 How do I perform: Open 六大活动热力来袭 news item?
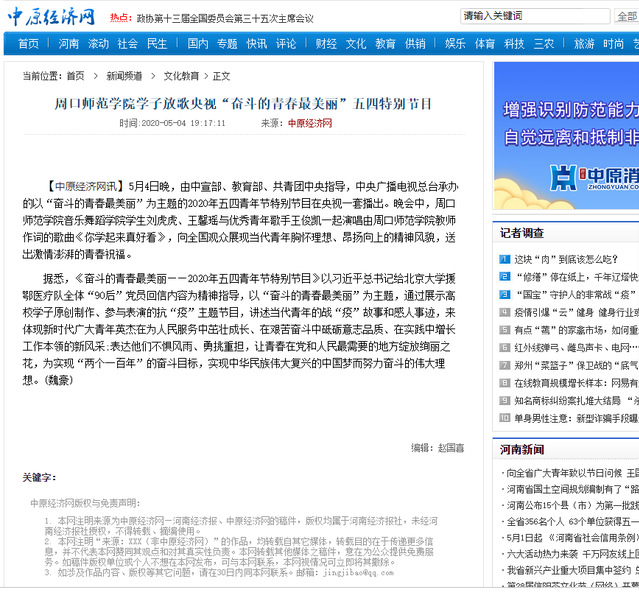573,554
